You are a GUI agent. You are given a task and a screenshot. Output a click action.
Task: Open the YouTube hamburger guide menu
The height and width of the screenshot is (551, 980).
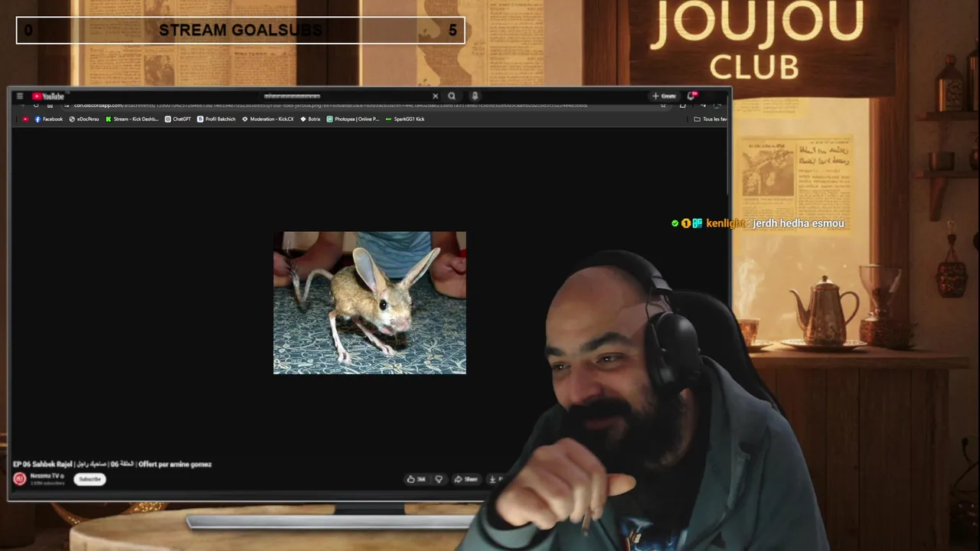[x=20, y=96]
